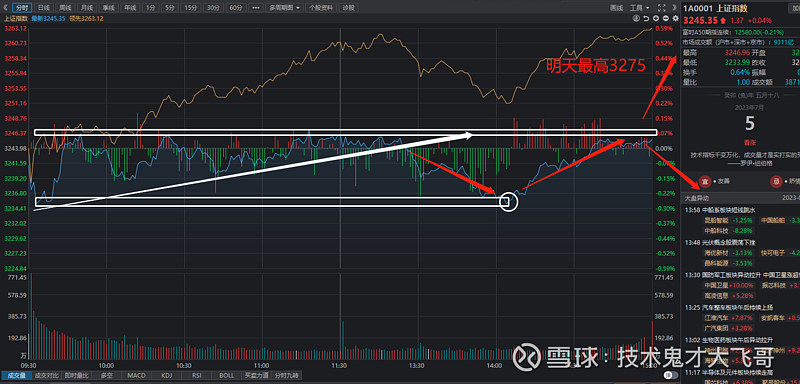800x384 pixels.
Task: Click the 加 button beside 上证指数 title
Action: click(794, 8)
